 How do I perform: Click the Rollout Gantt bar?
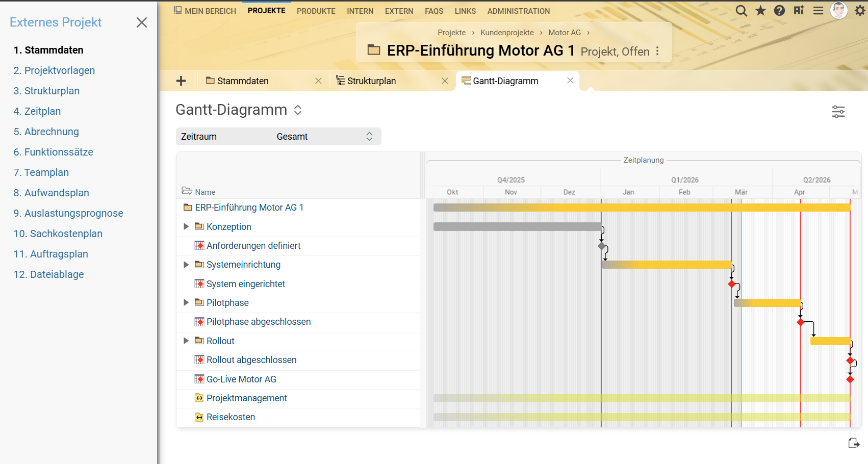click(x=830, y=341)
